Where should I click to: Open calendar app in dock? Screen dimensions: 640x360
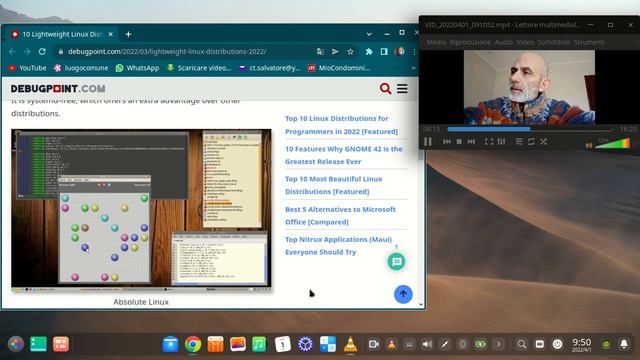(282, 344)
